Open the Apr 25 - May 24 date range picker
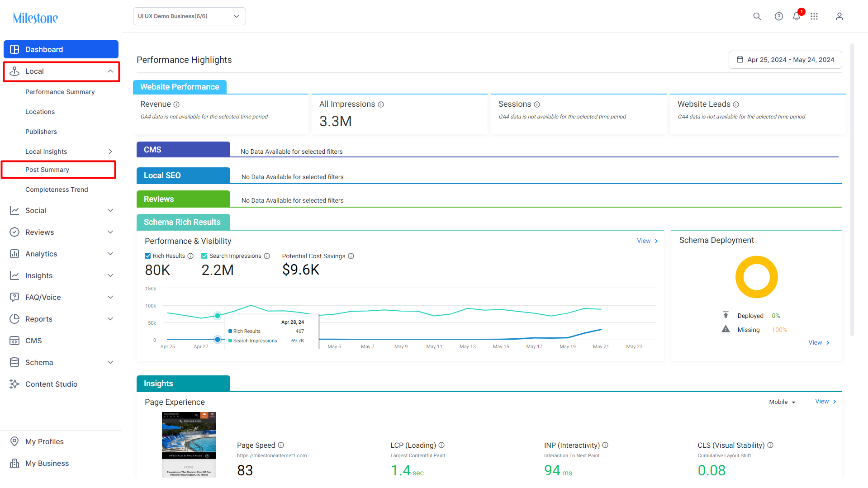 [x=785, y=60]
